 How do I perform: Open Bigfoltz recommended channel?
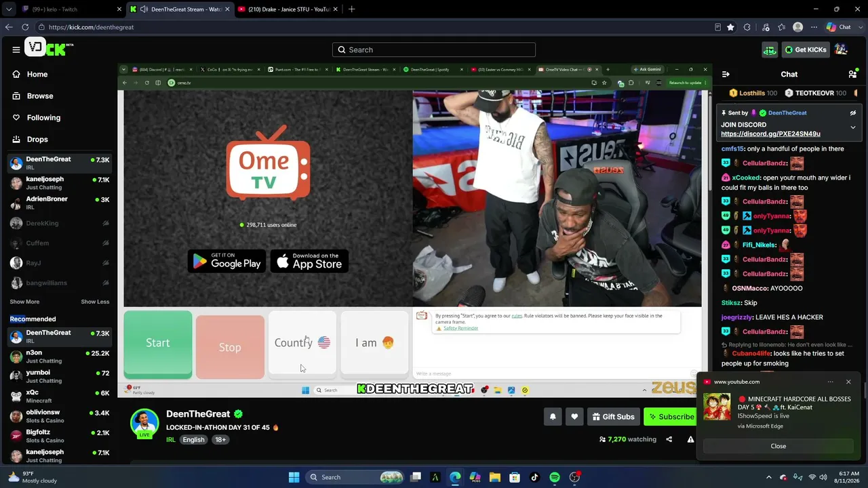tap(60, 436)
